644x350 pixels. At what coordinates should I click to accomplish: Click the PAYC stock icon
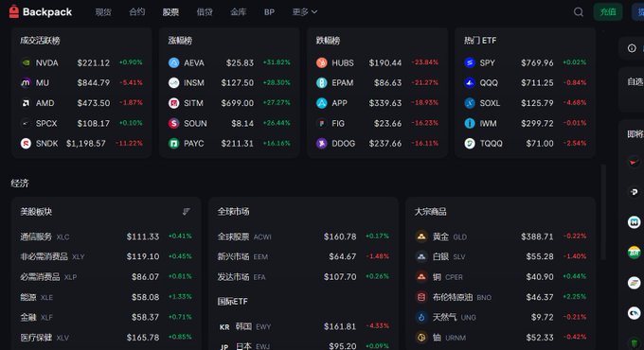(x=173, y=144)
